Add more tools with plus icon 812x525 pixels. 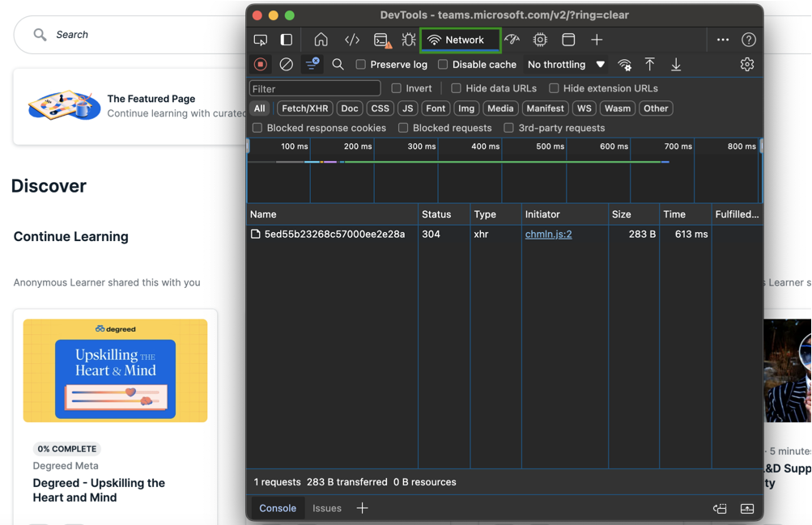tap(597, 40)
